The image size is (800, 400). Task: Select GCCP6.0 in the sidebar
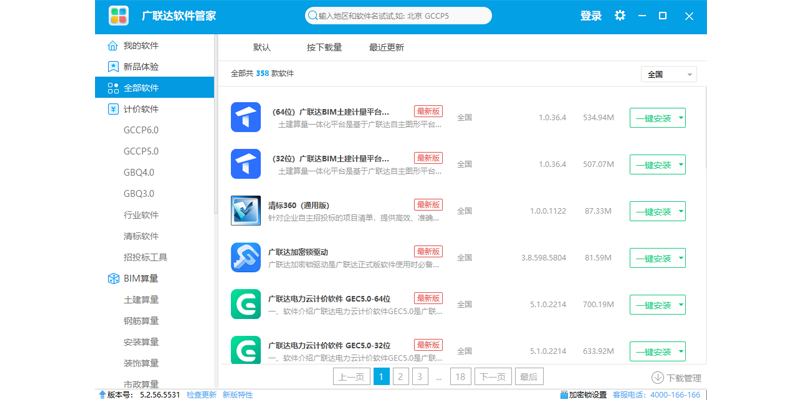pos(141,130)
